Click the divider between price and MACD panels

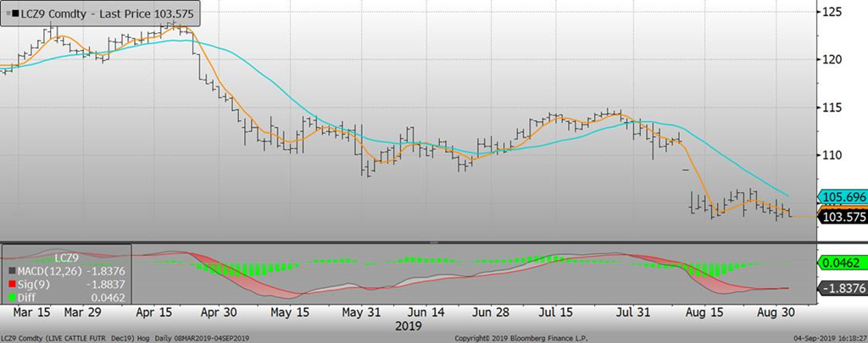coord(407,243)
